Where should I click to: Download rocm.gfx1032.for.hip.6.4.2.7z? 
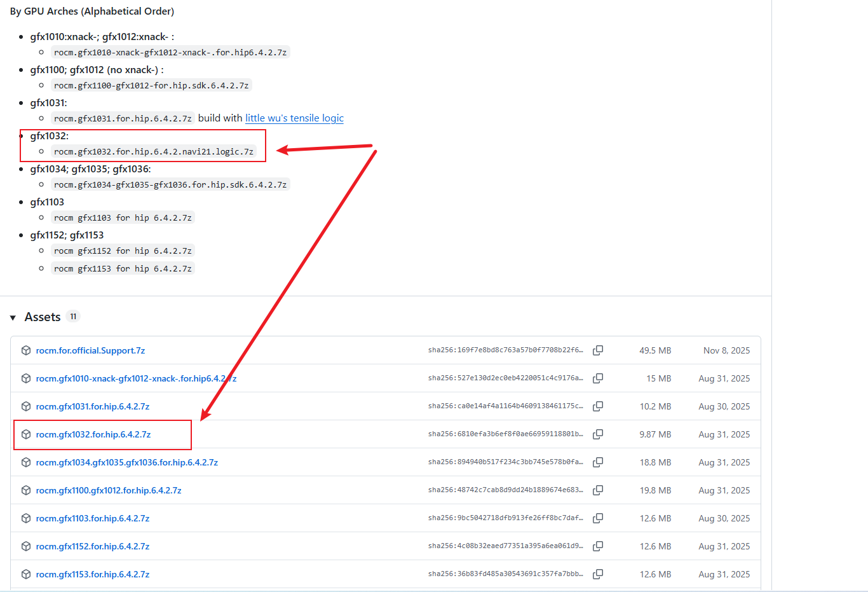(93, 434)
